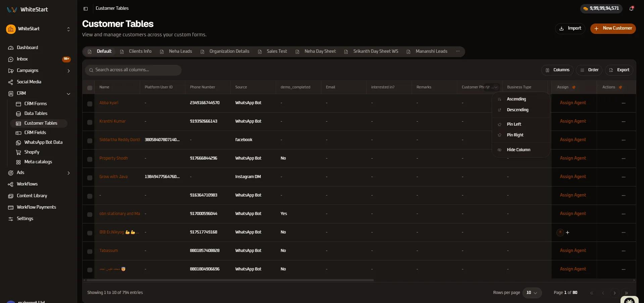
Task: Open Shopify integration page
Action: 32,152
